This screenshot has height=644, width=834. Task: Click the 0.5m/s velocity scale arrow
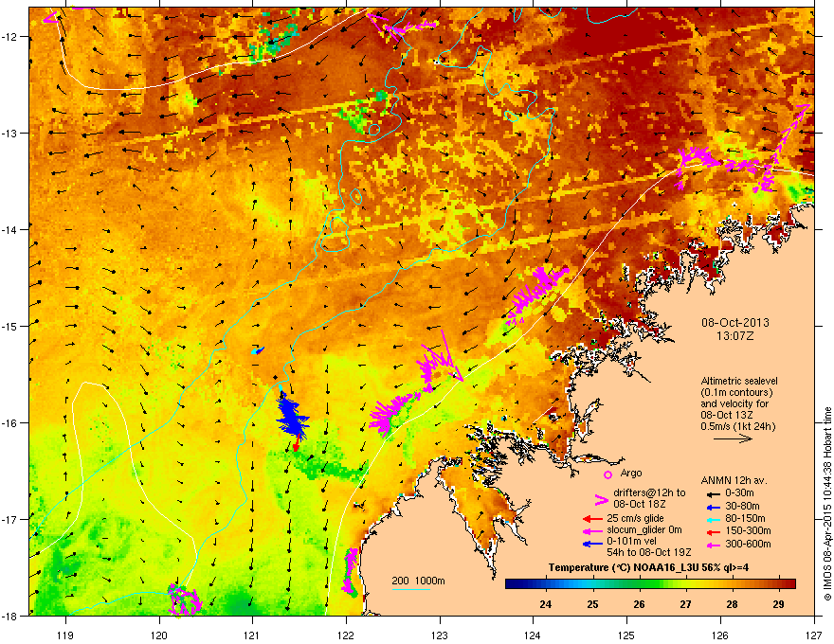coord(733,438)
